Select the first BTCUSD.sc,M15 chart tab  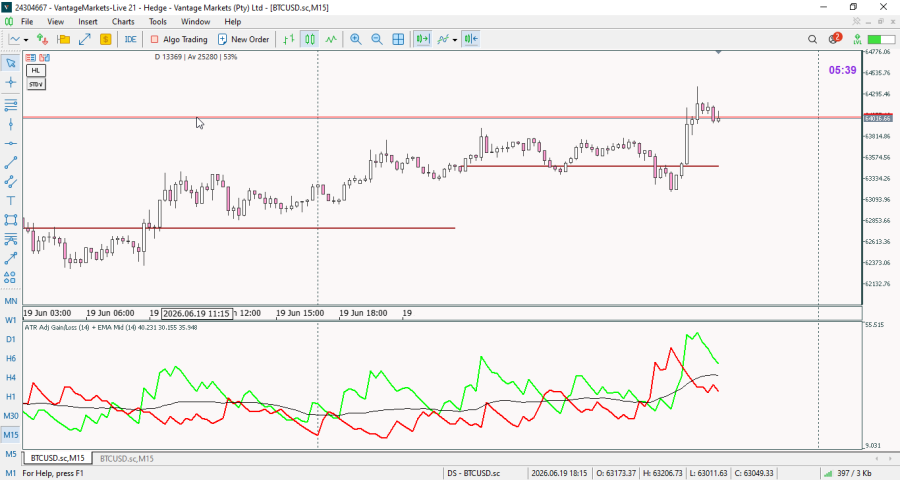(x=57, y=458)
